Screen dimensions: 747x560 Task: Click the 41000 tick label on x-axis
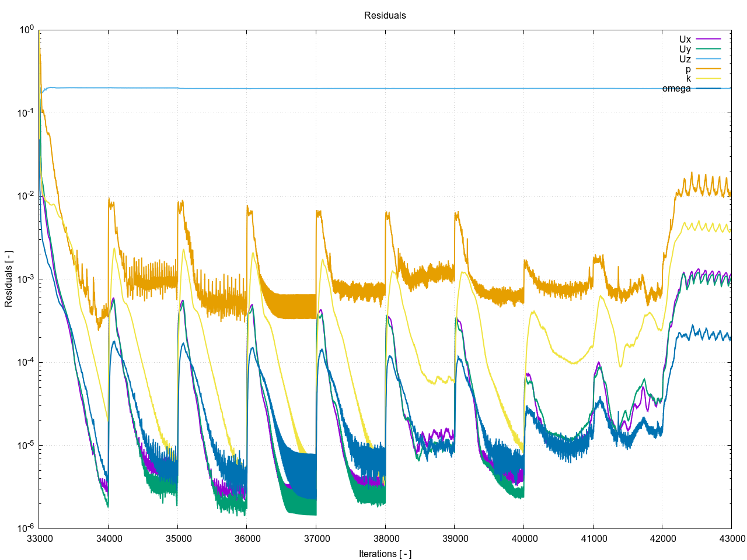click(593, 538)
